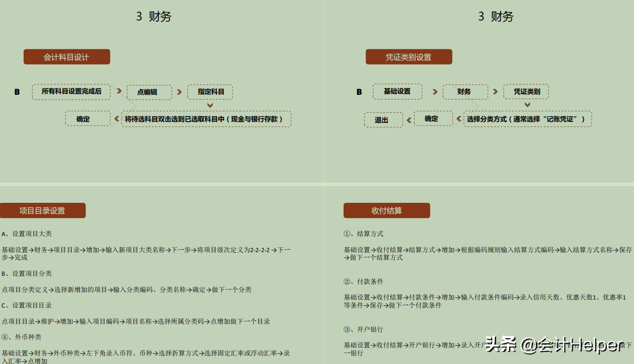Click the left-pointing chevron before 确定
The height and width of the screenshot is (364, 634).
click(116, 119)
